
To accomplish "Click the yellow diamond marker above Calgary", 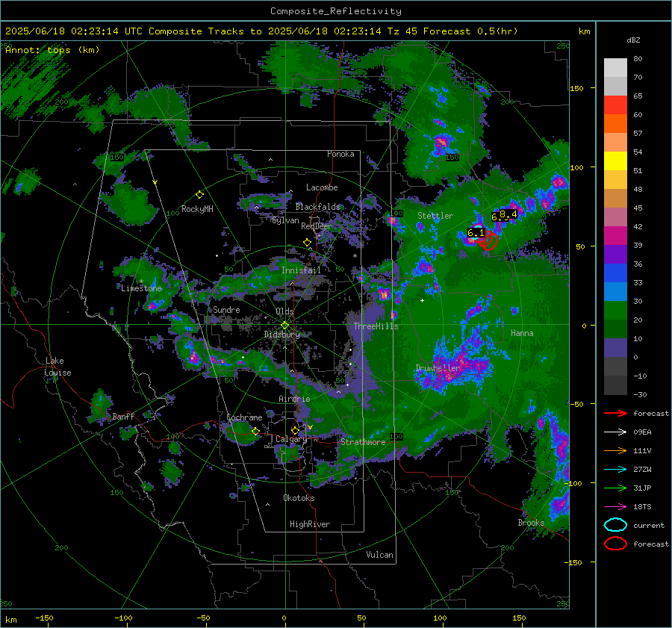I will click(295, 430).
